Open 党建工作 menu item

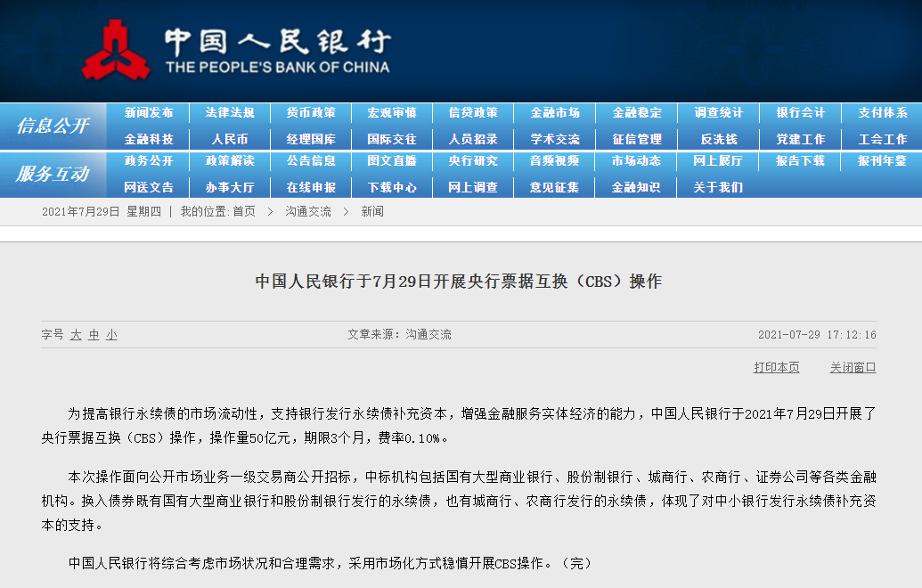(800, 139)
